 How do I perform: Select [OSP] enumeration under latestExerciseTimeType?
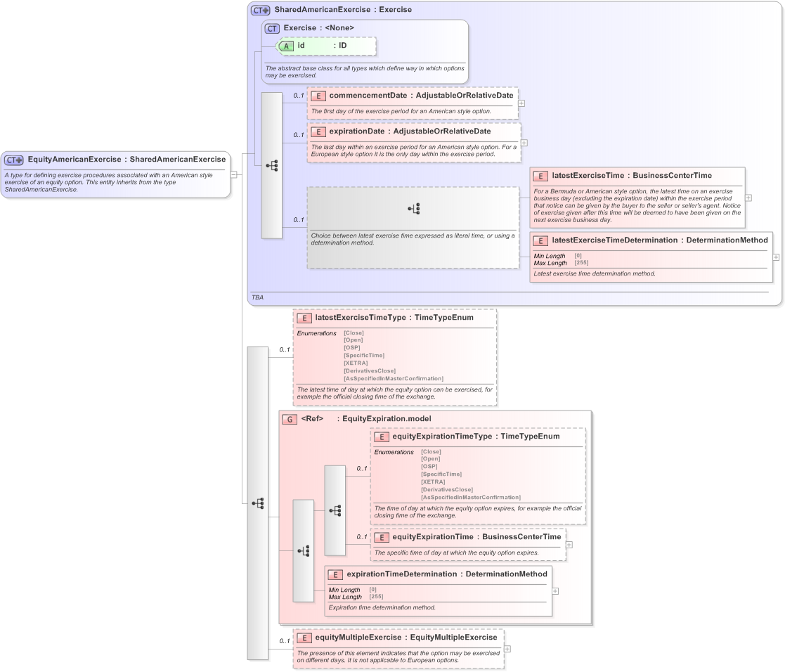coord(351,347)
